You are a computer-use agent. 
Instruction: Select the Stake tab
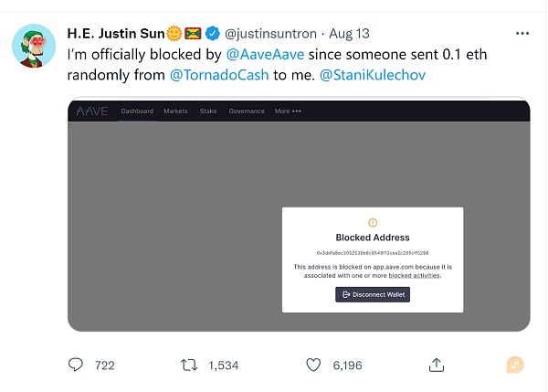pos(207,111)
